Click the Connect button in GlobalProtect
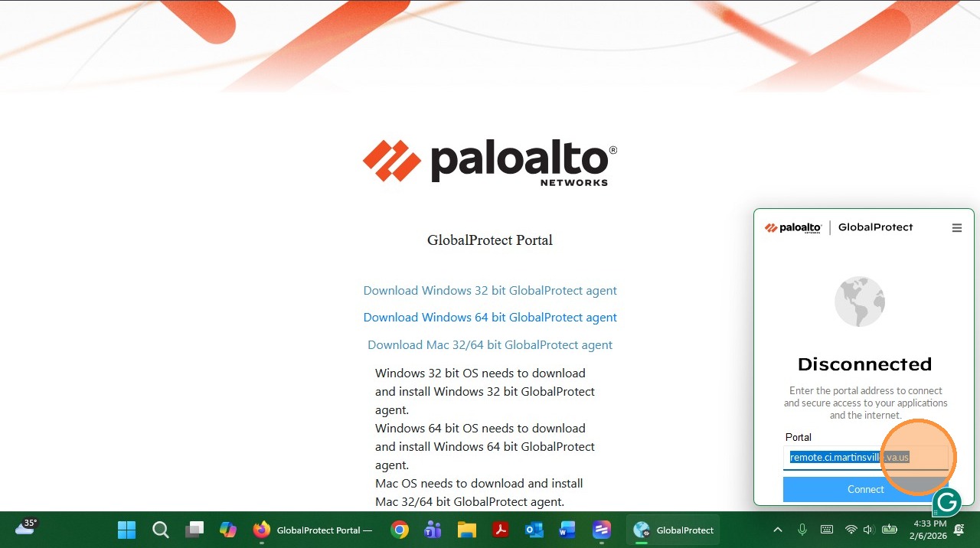Screen dimensions: 980x548 pos(865,490)
